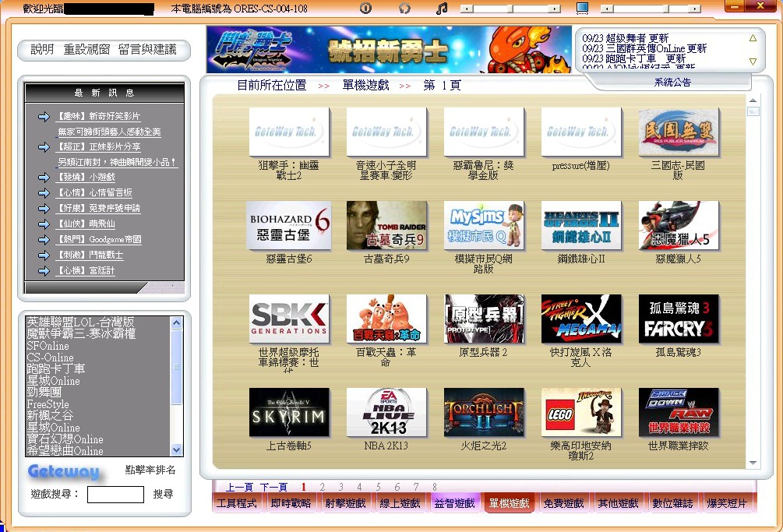This screenshot has height=532, width=783.
Task: Click the refresh arrows icon in title bar
Action: coord(404,8)
